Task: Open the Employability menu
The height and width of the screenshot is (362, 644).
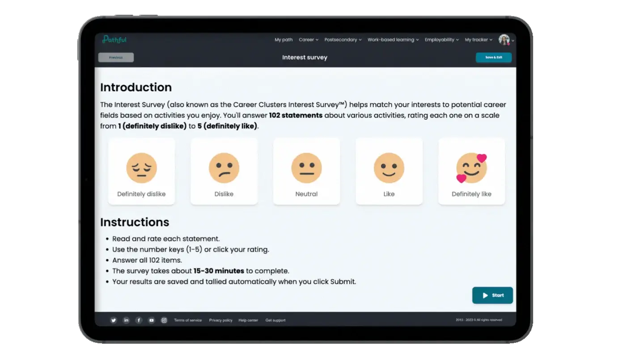Action: tap(442, 40)
